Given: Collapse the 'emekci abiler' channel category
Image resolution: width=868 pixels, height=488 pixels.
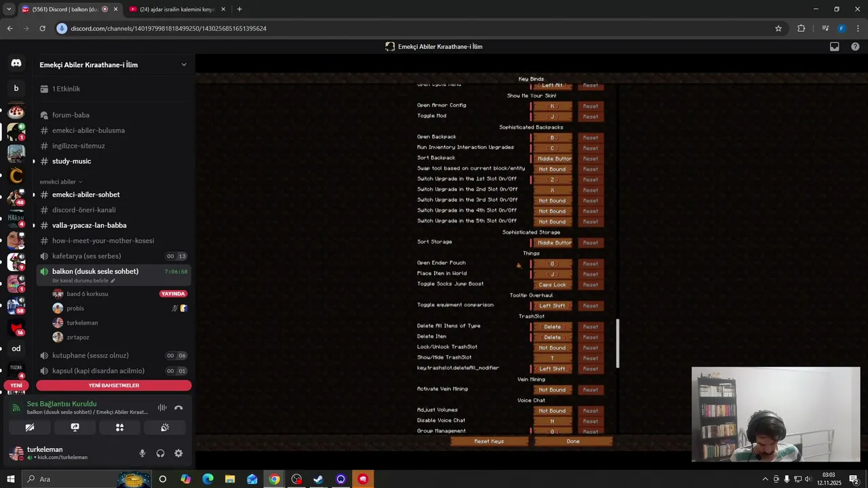Looking at the screenshot, I should tap(61, 182).
